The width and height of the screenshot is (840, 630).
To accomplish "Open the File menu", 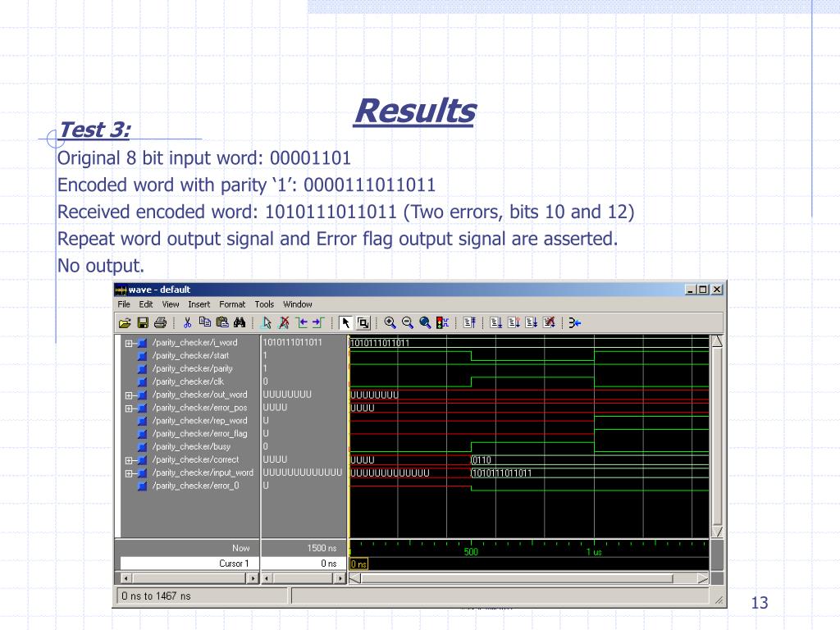I will click(x=124, y=304).
